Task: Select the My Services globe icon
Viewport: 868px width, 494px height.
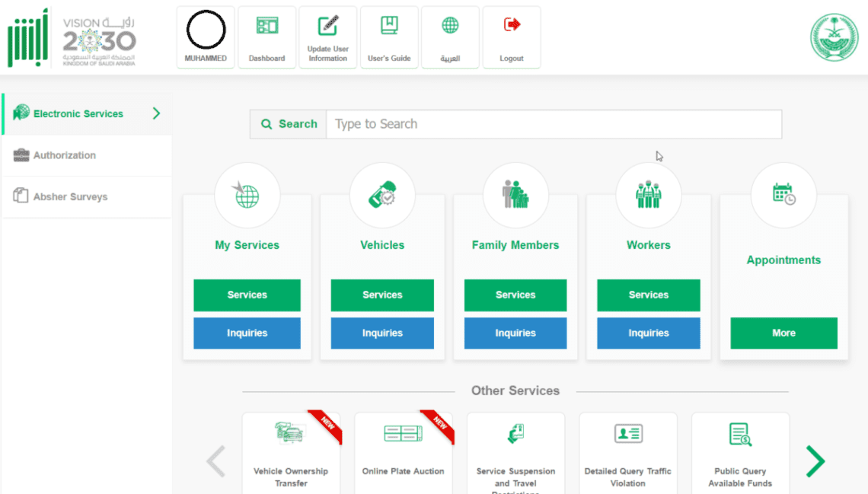Action: click(x=247, y=195)
